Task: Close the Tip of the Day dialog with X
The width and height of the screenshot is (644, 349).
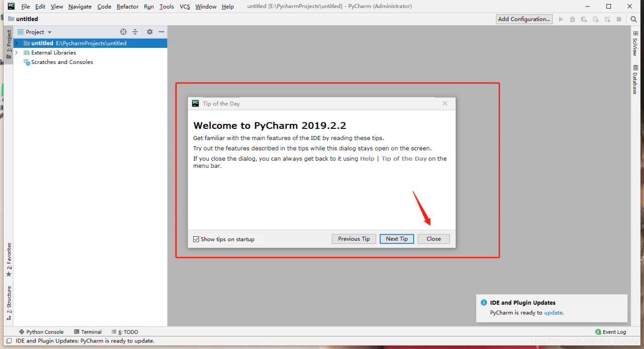Action: click(445, 103)
